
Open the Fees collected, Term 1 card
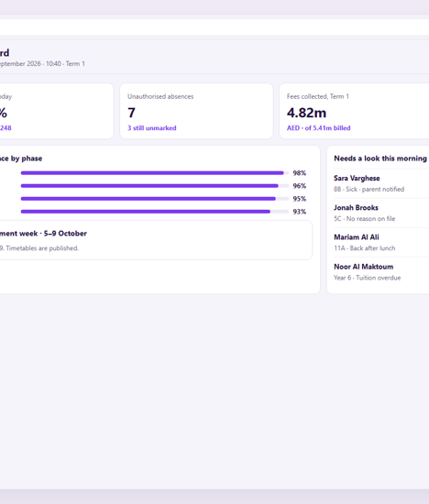pos(354,111)
